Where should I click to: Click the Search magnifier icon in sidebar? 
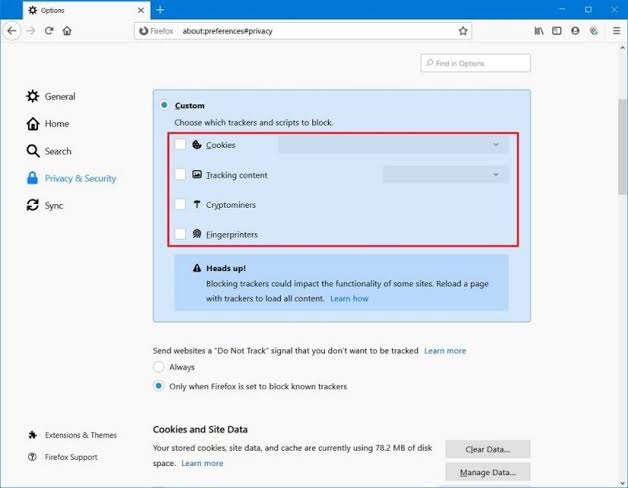(x=32, y=151)
